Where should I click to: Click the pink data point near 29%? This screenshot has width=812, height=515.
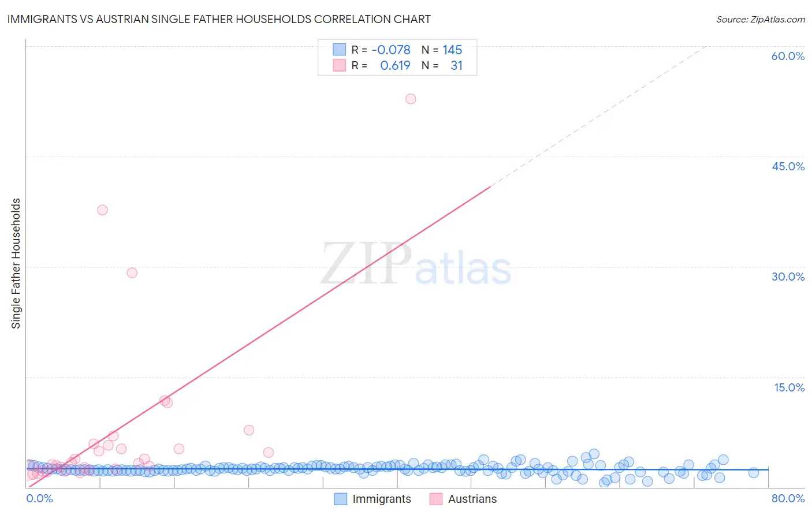tap(132, 273)
